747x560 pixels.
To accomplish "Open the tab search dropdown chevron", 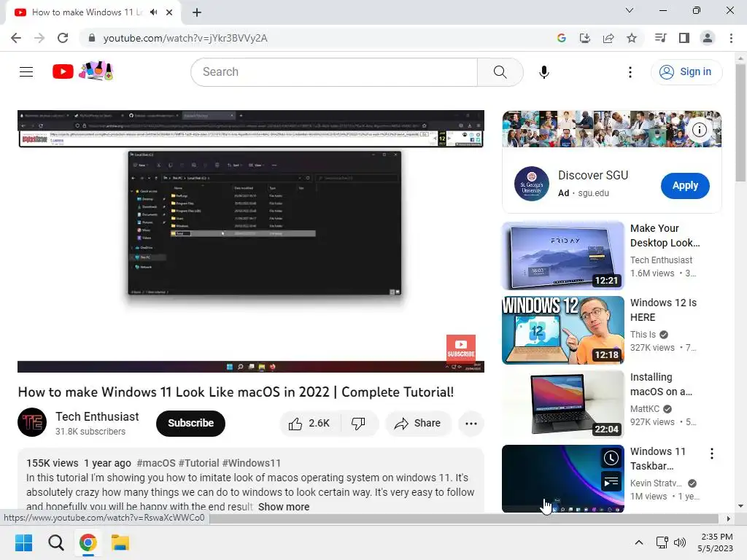I will point(630,10).
